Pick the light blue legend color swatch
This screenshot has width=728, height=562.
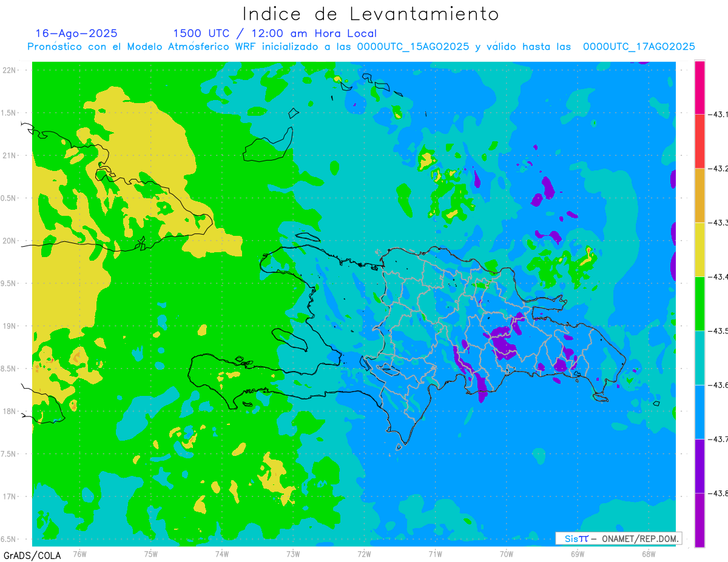[x=699, y=412]
